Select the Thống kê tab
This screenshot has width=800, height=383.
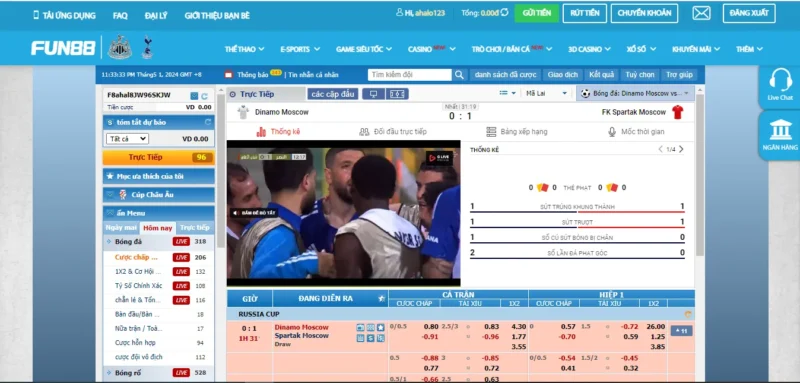tap(278, 132)
